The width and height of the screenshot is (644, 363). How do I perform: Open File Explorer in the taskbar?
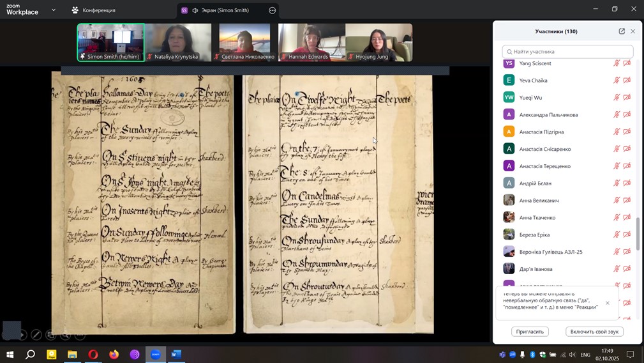click(72, 354)
